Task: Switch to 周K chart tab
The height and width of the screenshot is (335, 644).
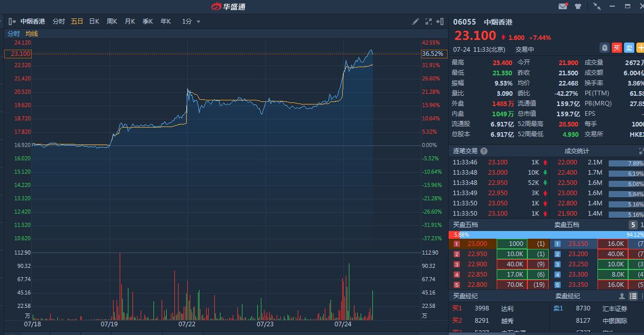Action: point(112,22)
